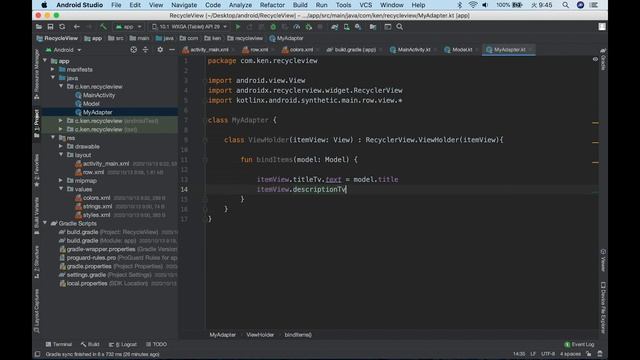Navigate Back using the arrow icon
Viewport: 640px width, 360px height.
pos(77,27)
